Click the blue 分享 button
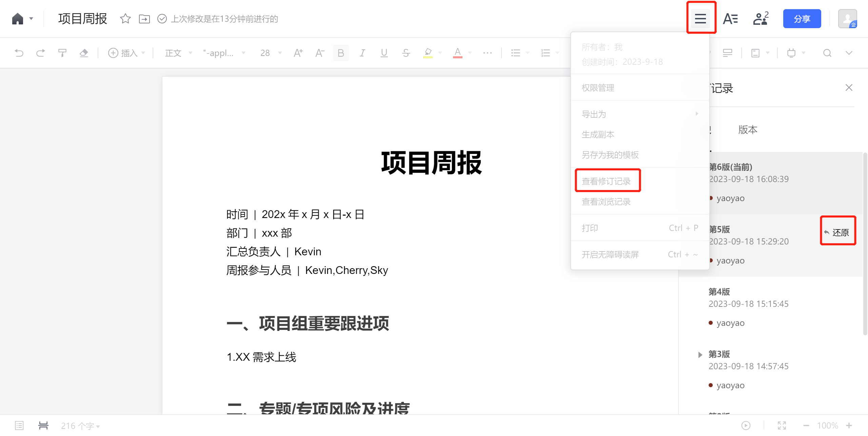This screenshot has width=868, height=436. point(802,19)
